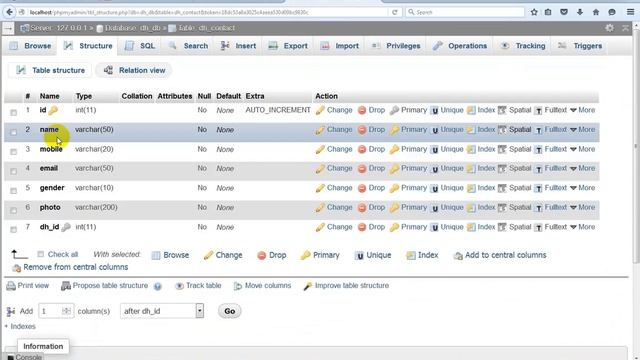This screenshot has height=360, width=640.
Task: Switch to the SQL tab
Action: click(140, 46)
